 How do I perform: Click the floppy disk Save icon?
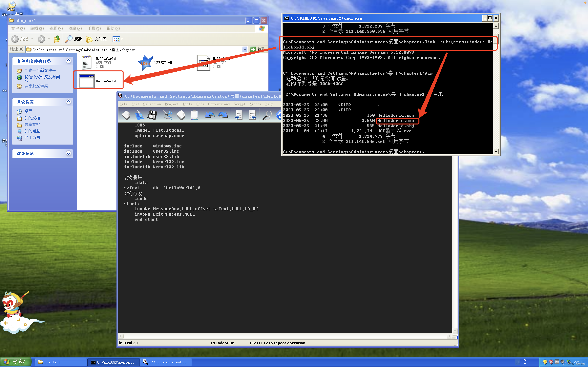coord(152,115)
